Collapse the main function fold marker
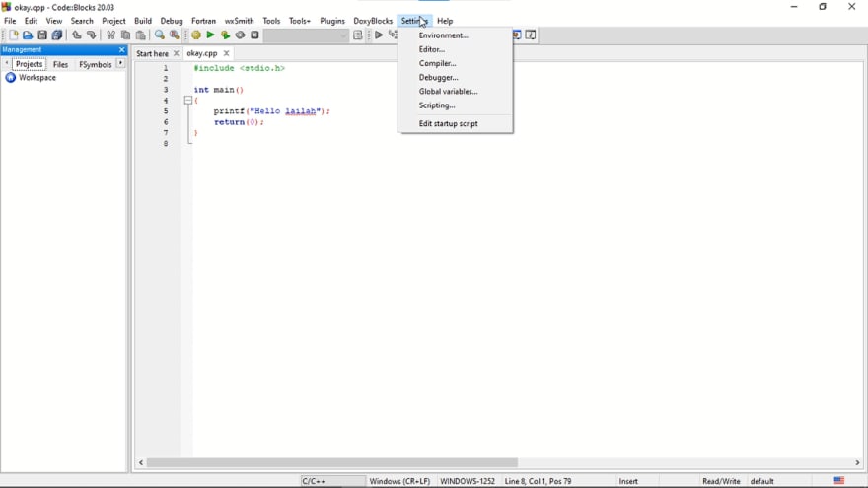Viewport: 868px width, 488px height. coord(188,101)
